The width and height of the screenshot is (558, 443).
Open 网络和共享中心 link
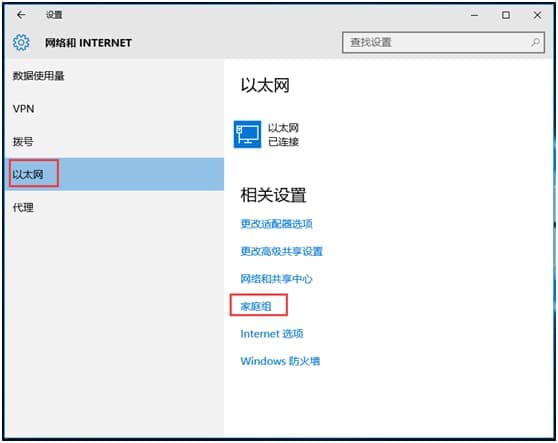pos(276,279)
